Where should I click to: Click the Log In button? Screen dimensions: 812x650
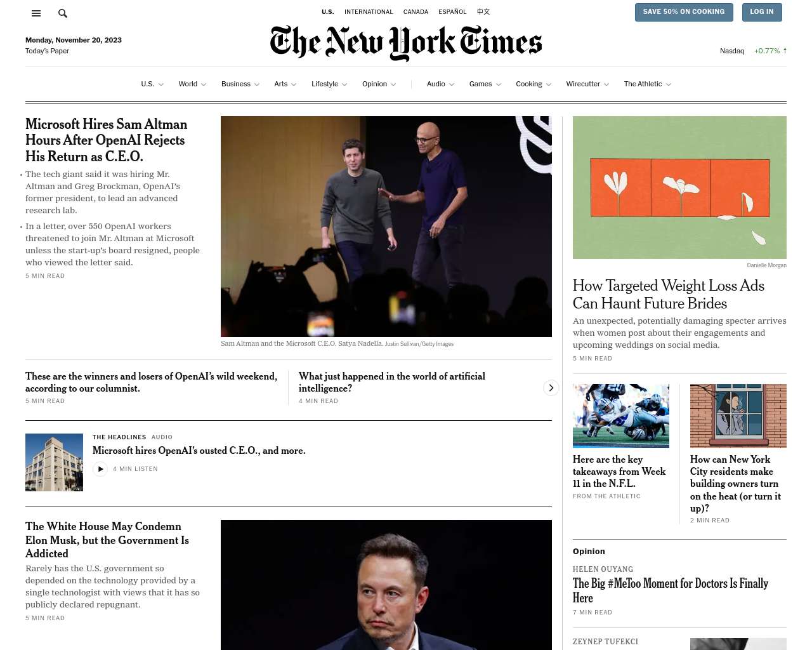[762, 12]
